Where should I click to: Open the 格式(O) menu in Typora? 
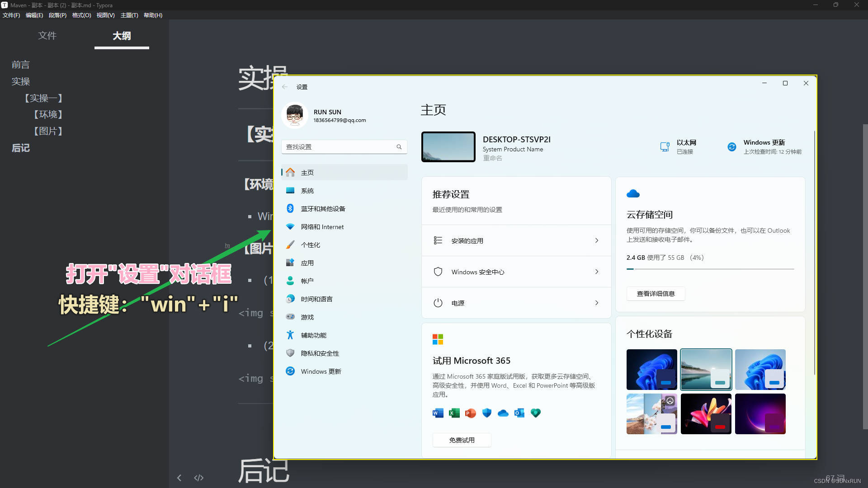(x=81, y=15)
